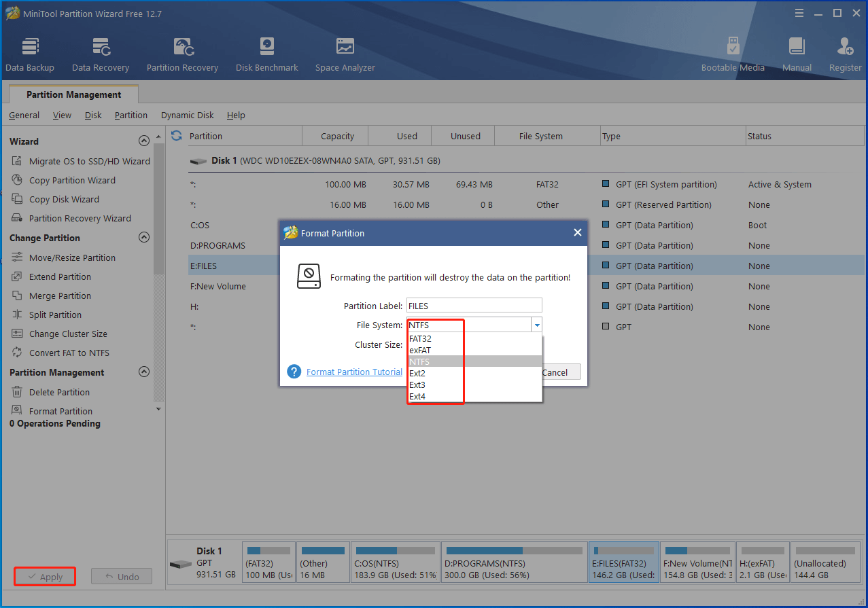The height and width of the screenshot is (608, 868).
Task: Select the H:(exFAT) block in disk map
Action: [763, 562]
